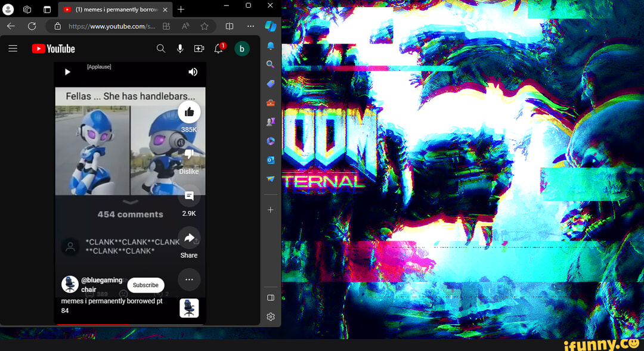The height and width of the screenshot is (351, 644).
Task: Click the Create video icon
Action: point(199,49)
